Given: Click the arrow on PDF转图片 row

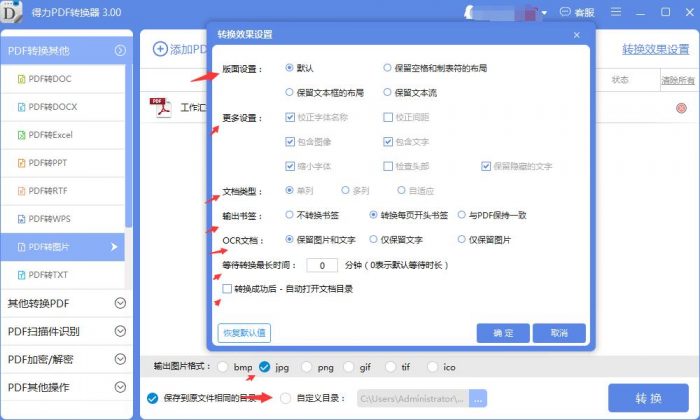Looking at the screenshot, I should (114, 247).
